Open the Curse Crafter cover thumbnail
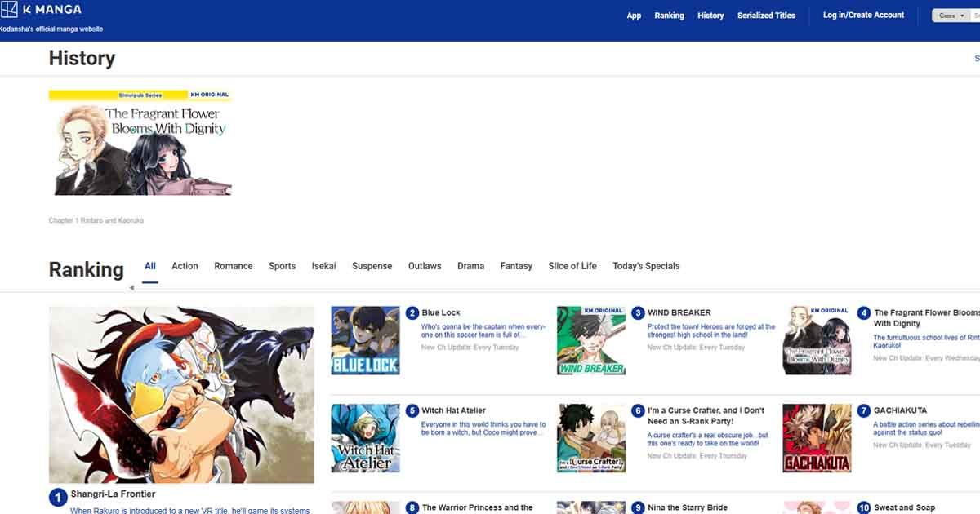 pos(591,438)
